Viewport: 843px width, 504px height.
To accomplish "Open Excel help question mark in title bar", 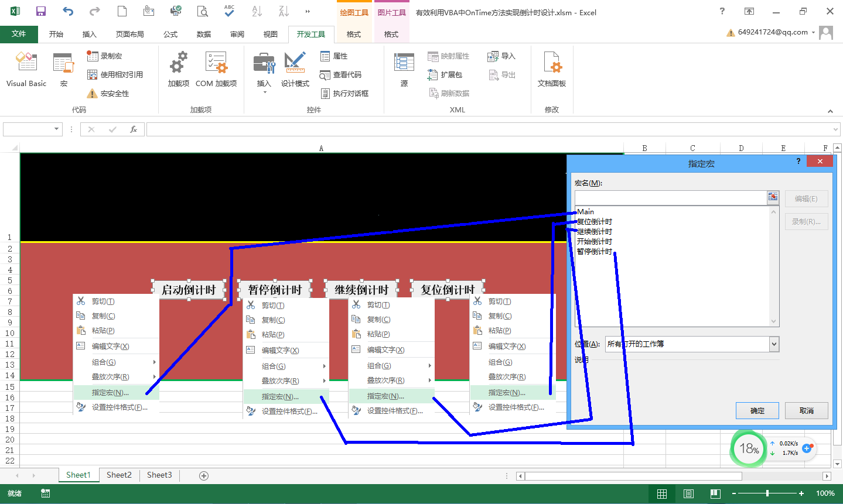I will [x=722, y=11].
